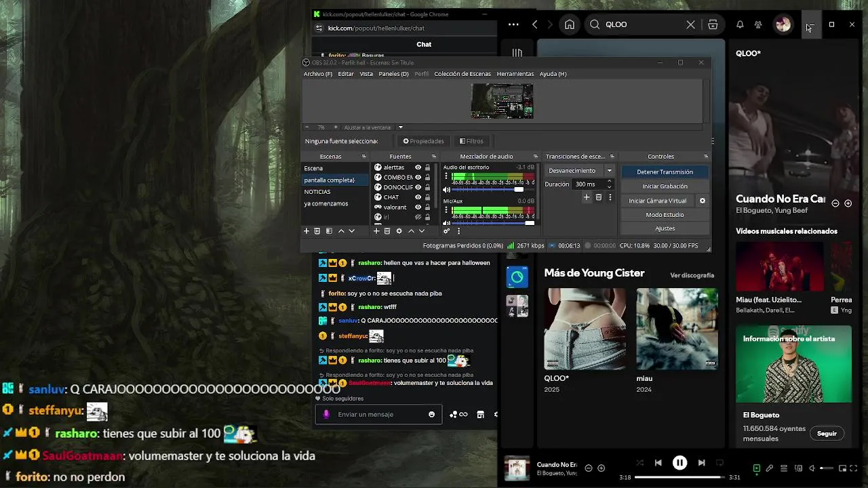Switch Spotify to fullscreen view
Viewport: 868px width, 488px height.
pos(854,468)
